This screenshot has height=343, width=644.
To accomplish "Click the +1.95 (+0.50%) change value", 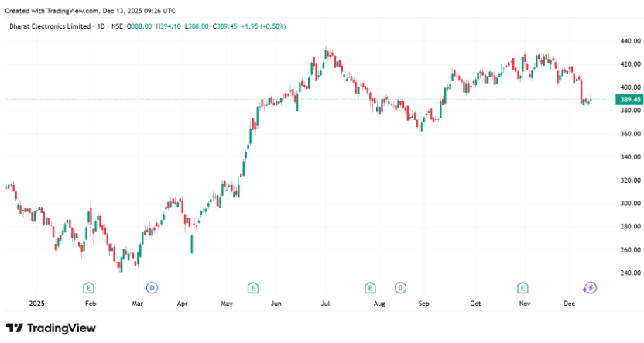I will point(264,26).
